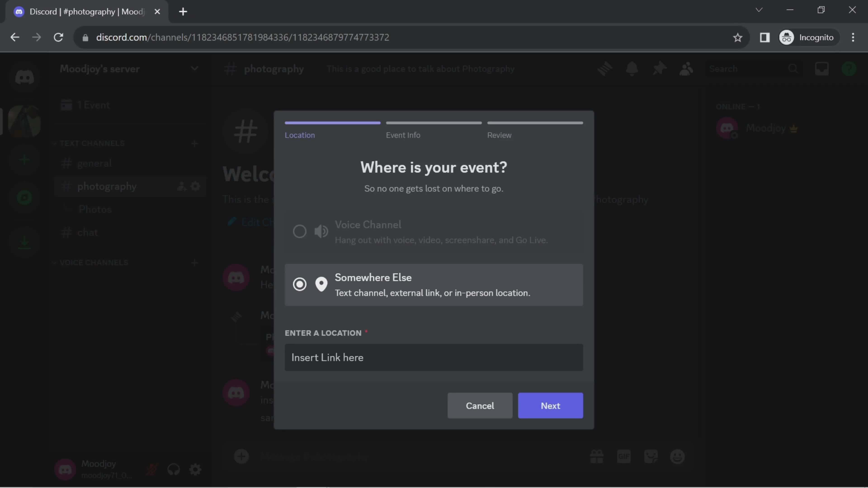Click the message attachment plus icon
The width and height of the screenshot is (868, 488).
[x=241, y=457]
